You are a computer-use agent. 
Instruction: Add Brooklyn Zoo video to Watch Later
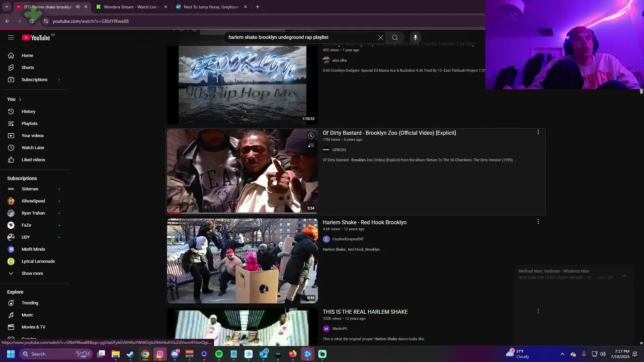[x=311, y=136]
